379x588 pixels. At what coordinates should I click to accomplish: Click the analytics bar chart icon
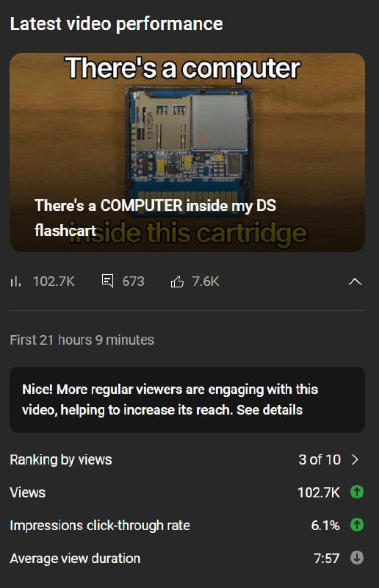click(15, 282)
